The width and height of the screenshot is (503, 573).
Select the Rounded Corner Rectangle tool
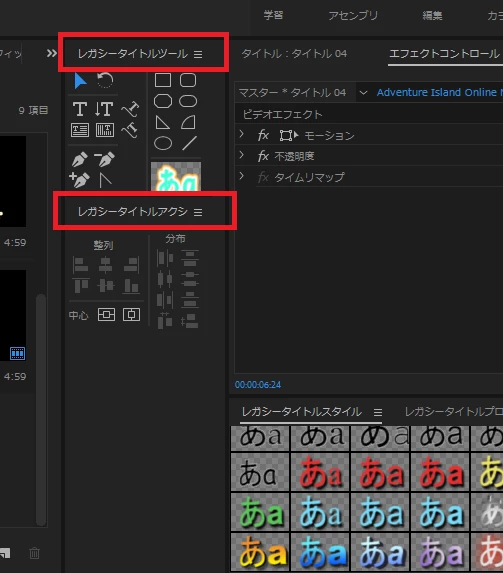coord(188,80)
